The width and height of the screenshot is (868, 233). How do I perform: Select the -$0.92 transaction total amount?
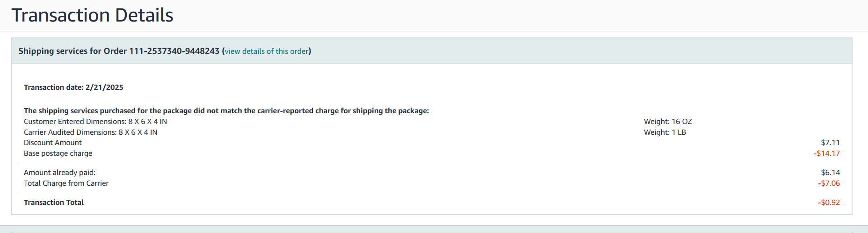pyautogui.click(x=829, y=203)
